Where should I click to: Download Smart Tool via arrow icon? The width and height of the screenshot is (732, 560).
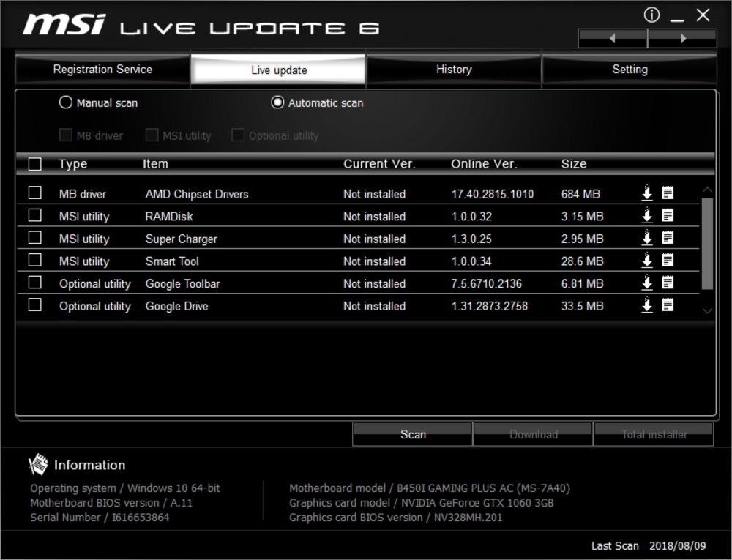[647, 260]
